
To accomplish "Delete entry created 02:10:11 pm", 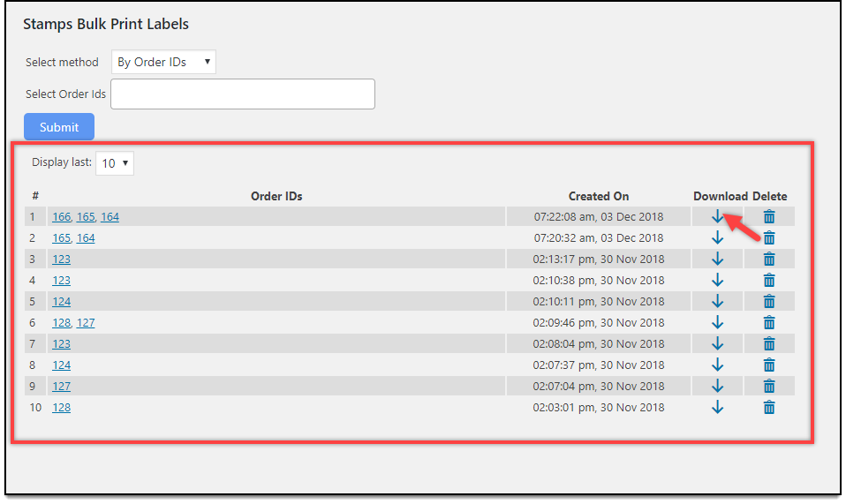I will pos(769,301).
